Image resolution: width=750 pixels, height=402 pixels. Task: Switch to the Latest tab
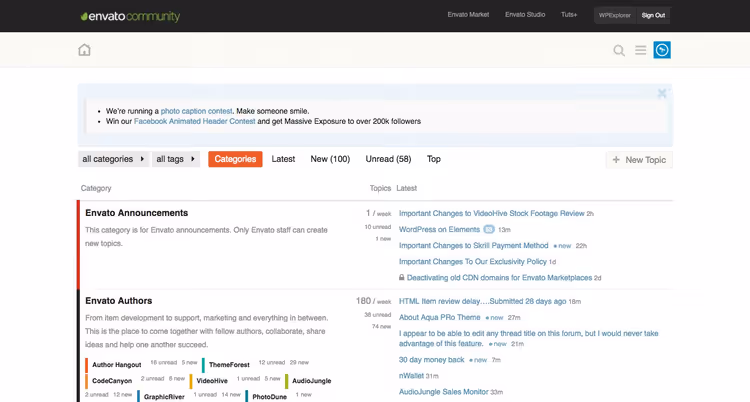click(x=283, y=159)
